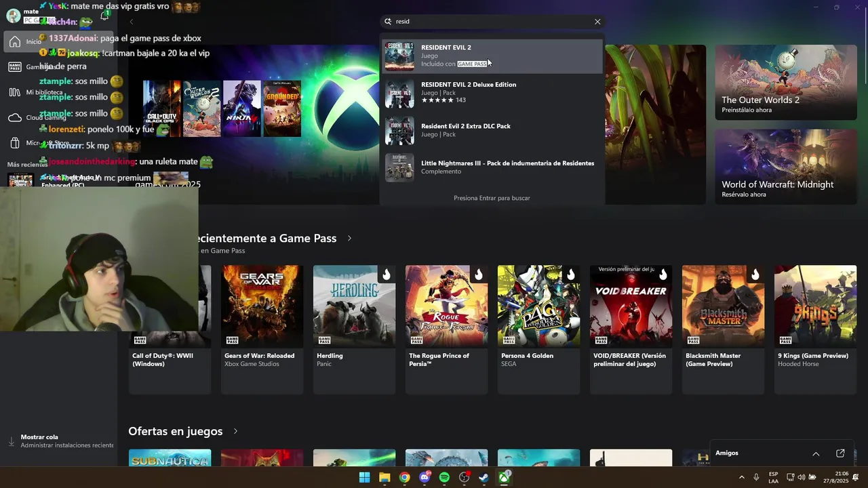Viewport: 868px width, 488px height.
Task: Click the search magnifier icon
Action: (389, 22)
